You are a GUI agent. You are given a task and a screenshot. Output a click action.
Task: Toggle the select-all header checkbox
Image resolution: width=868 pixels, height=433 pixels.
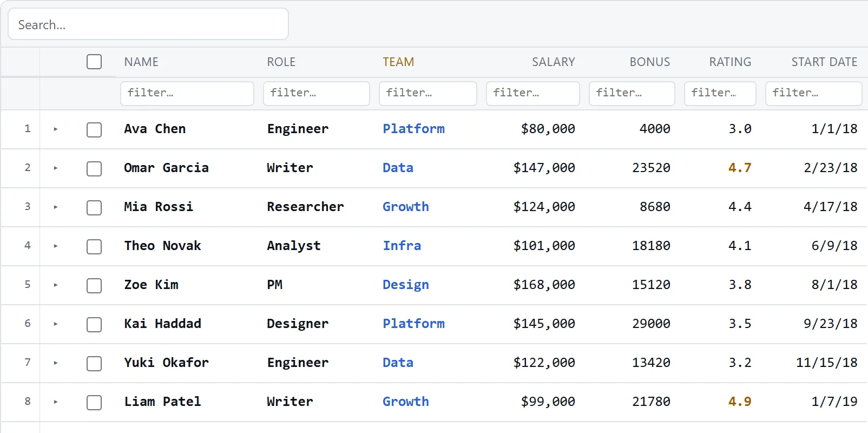point(94,62)
